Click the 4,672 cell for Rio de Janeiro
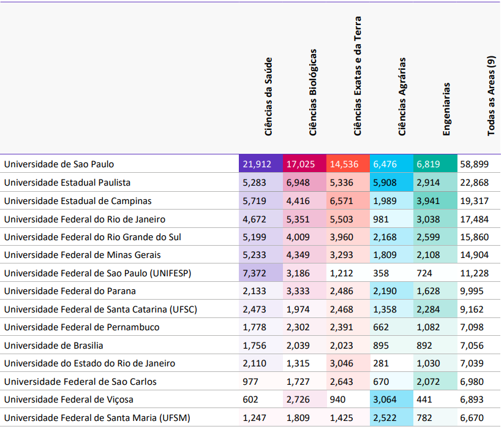 point(261,219)
